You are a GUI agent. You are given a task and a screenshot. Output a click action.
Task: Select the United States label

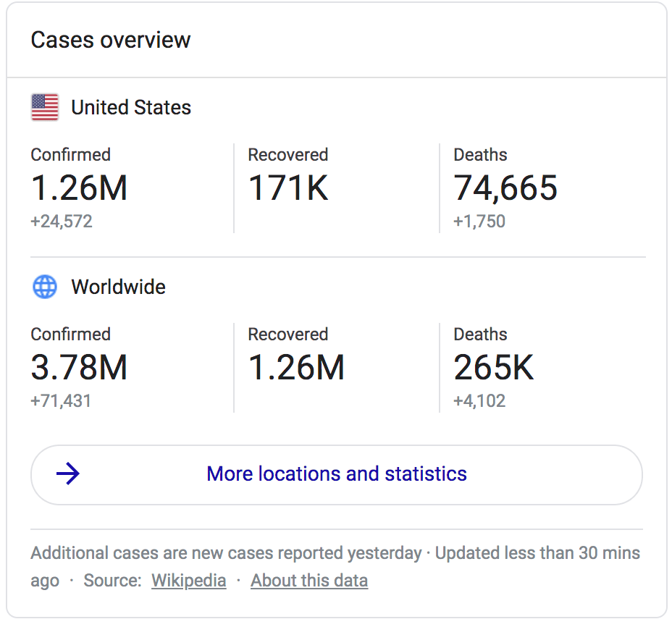pyautogui.click(x=131, y=108)
